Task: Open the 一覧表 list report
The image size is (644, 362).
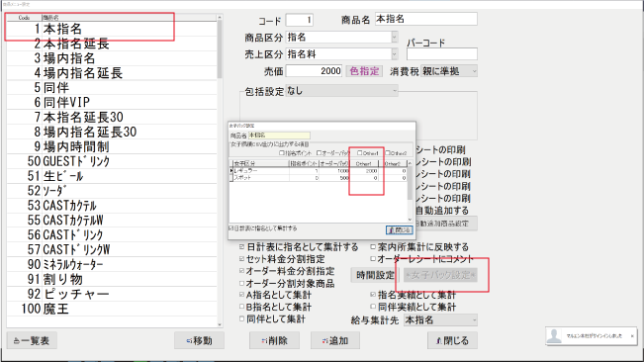Action: pyautogui.click(x=32, y=340)
